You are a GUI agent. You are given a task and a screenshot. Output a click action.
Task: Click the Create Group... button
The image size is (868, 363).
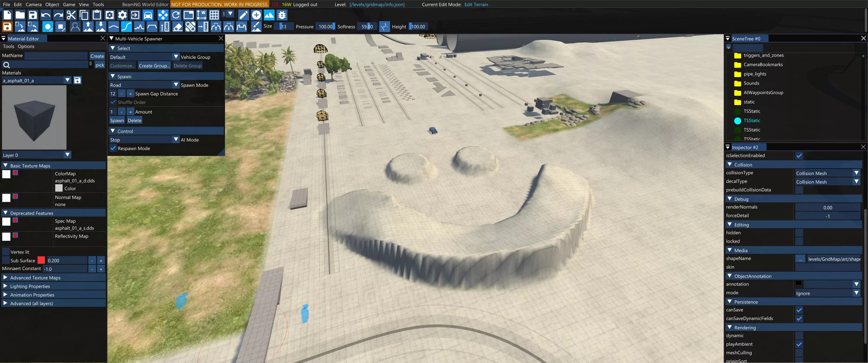154,66
